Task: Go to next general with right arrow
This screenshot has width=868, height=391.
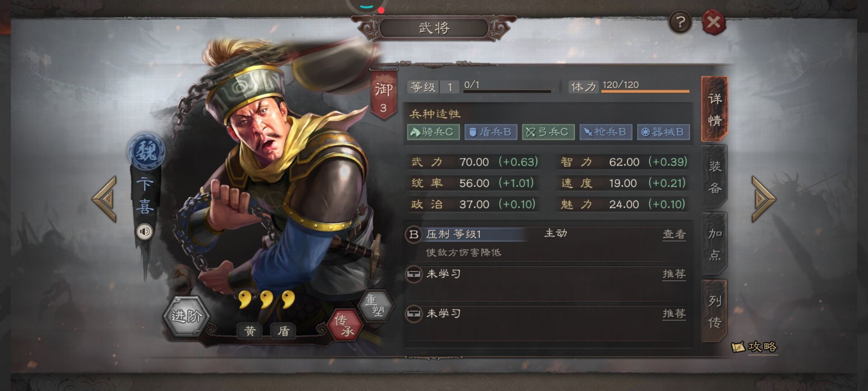Action: pos(763,199)
